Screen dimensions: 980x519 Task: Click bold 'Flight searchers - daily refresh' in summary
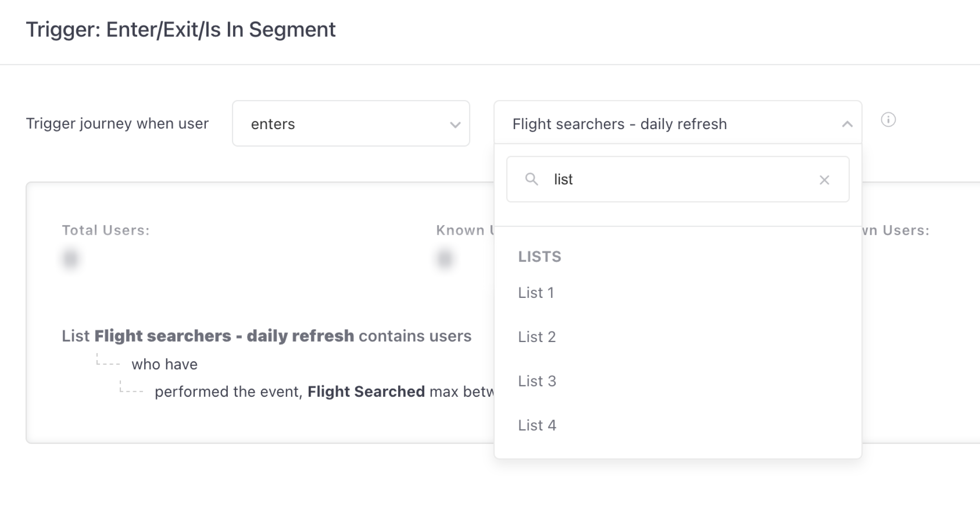tap(224, 336)
